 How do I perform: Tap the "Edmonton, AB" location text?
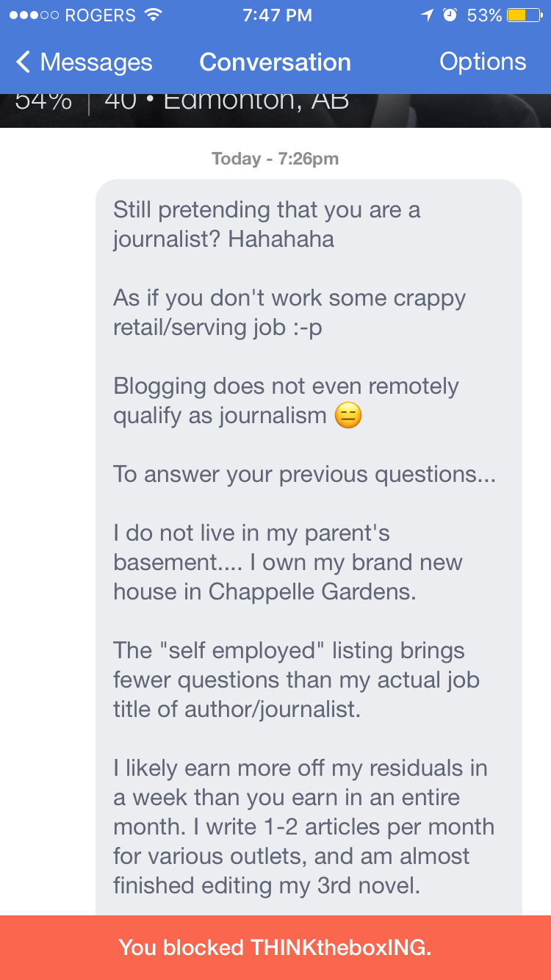[256, 101]
